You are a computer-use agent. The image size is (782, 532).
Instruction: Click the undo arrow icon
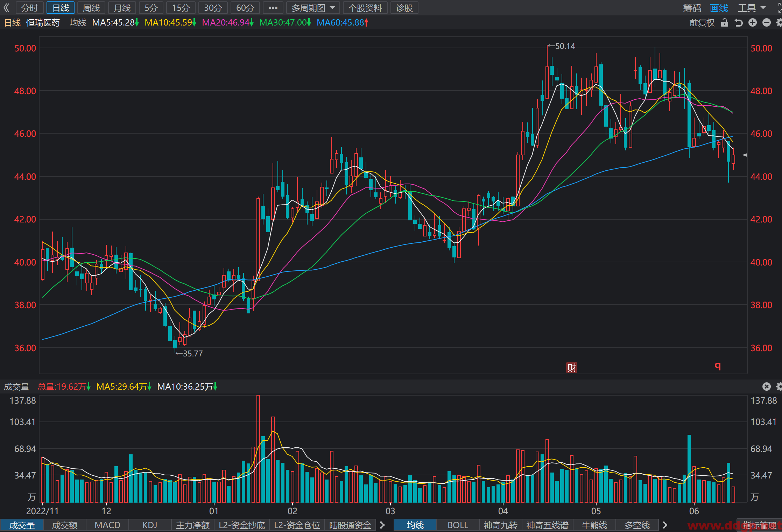[738, 23]
